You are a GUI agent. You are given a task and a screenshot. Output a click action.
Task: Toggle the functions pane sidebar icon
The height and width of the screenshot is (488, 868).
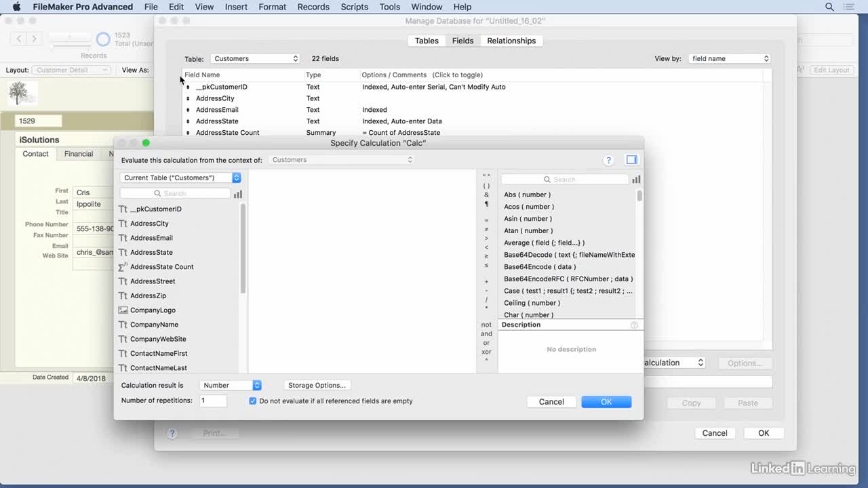(x=632, y=160)
